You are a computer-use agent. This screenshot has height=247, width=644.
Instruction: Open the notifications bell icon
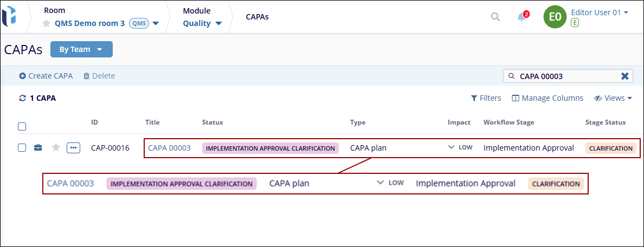point(521,17)
